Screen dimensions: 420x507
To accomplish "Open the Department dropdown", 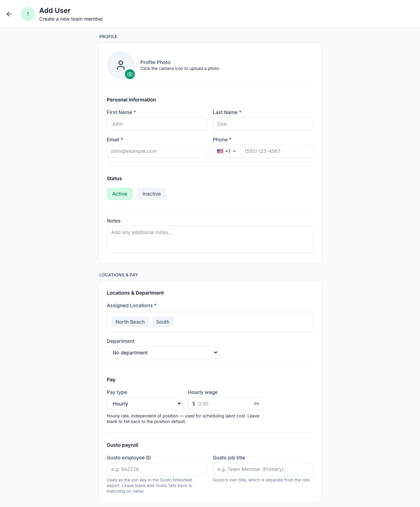I will (x=163, y=353).
